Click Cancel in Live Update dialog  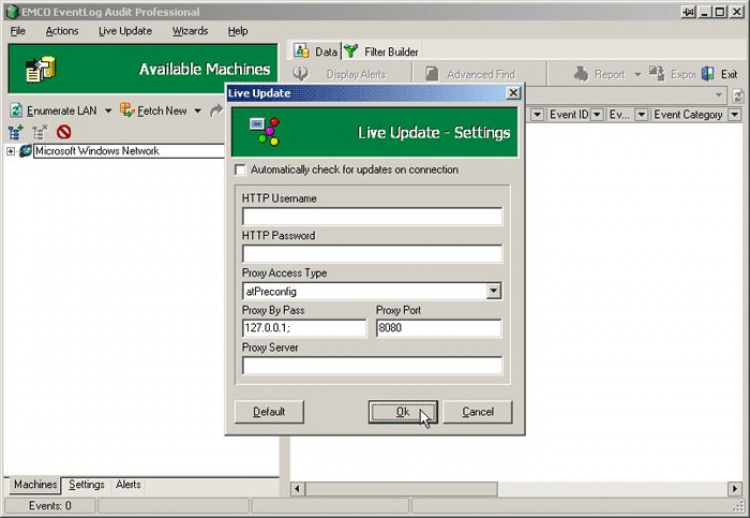[x=477, y=412]
